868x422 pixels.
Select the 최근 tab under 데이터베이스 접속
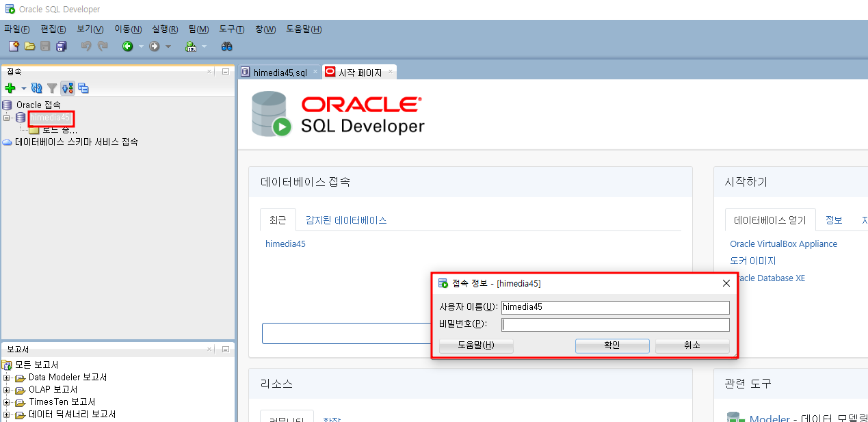point(278,220)
